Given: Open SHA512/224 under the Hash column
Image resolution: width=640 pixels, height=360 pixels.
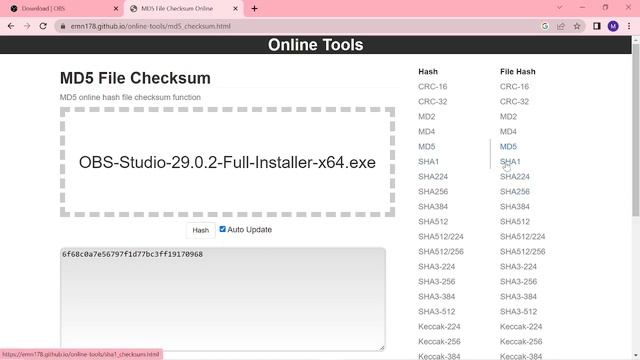Looking at the screenshot, I should click(x=441, y=237).
